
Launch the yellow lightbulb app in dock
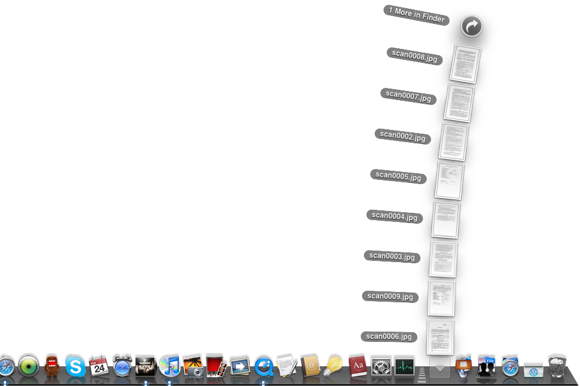(x=333, y=366)
